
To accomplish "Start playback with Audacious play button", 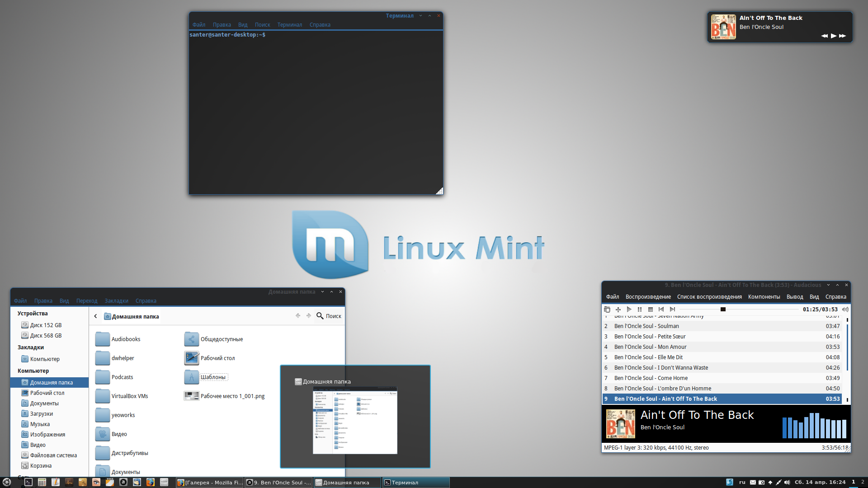I will point(629,310).
